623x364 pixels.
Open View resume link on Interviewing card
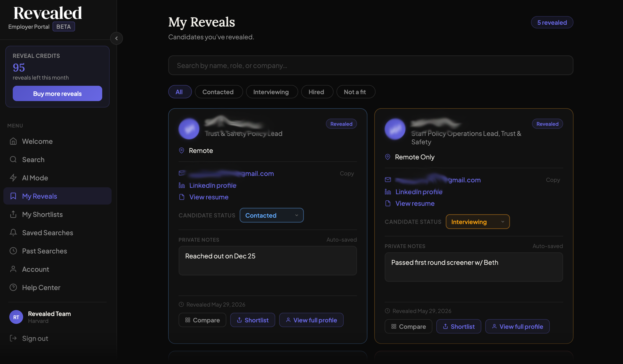click(415, 203)
